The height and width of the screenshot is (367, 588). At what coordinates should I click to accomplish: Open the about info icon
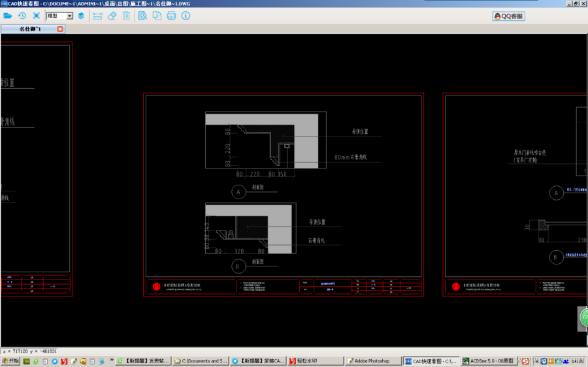[186, 16]
